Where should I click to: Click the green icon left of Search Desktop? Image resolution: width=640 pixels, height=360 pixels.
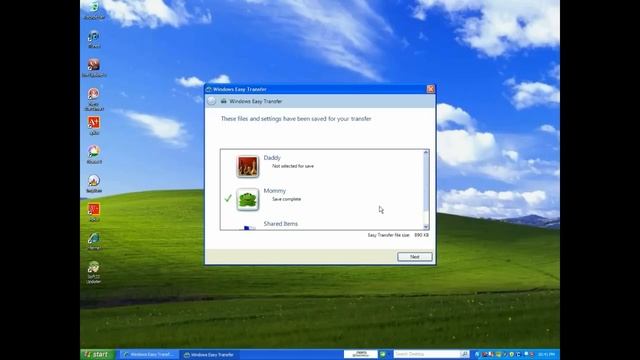pos(383,354)
